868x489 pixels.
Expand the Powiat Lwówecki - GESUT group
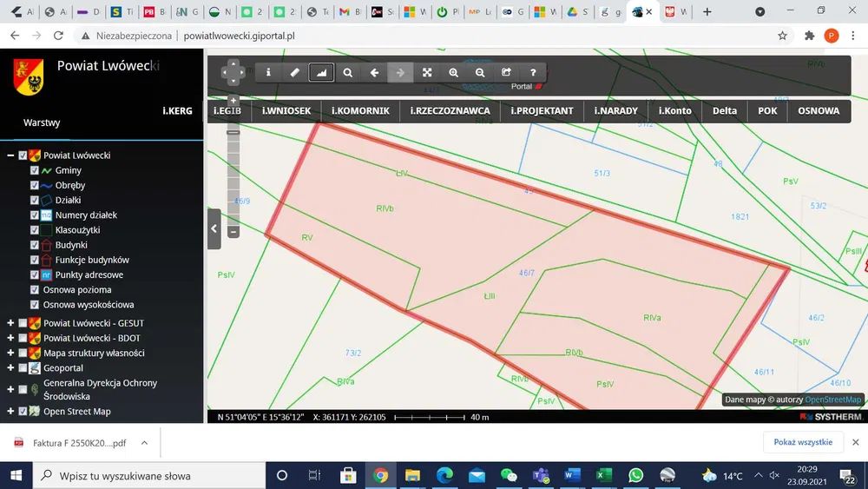10,323
